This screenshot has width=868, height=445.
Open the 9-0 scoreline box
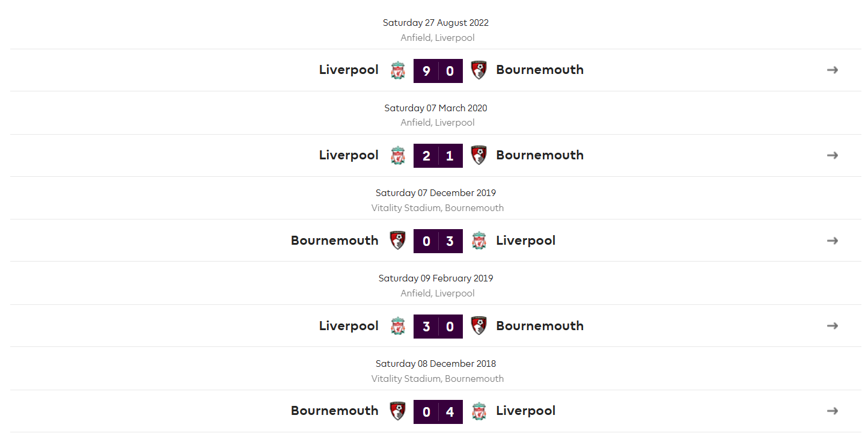tap(438, 71)
